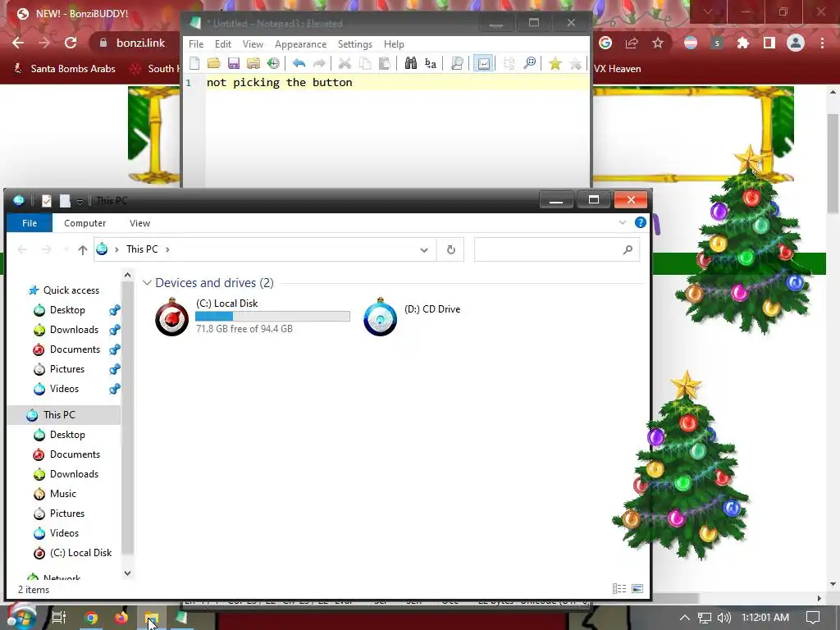Open file folder icon in Notepad3 toolbar
840x630 pixels.
coord(214,64)
